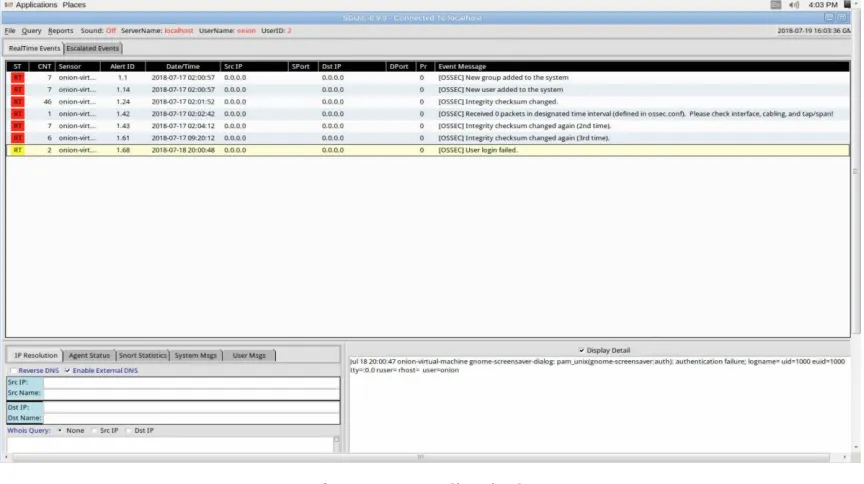This screenshot has height=484, width=864.
Task: Open the Applications menu
Action: [36, 5]
